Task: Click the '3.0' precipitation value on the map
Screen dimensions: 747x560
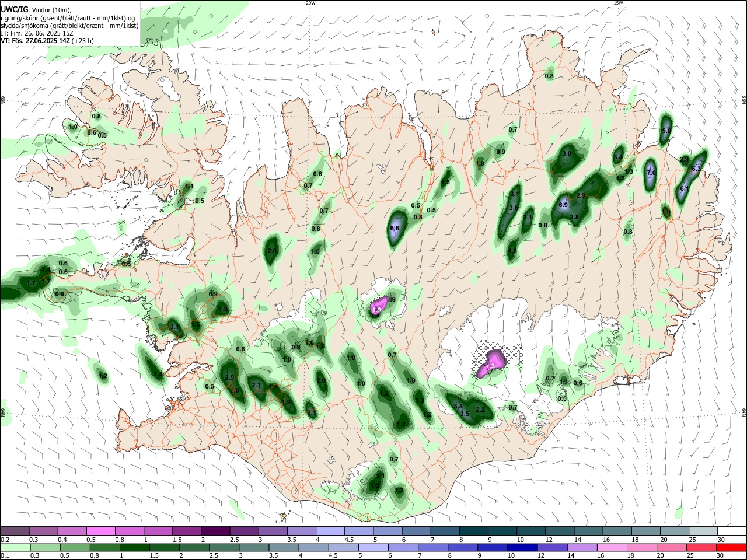Action: click(566, 153)
